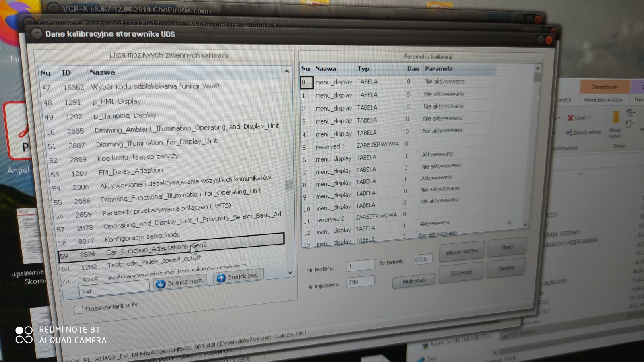Toggle the BaseVariant only checkbox
Viewport: 644px width, 362px height.
click(78, 309)
